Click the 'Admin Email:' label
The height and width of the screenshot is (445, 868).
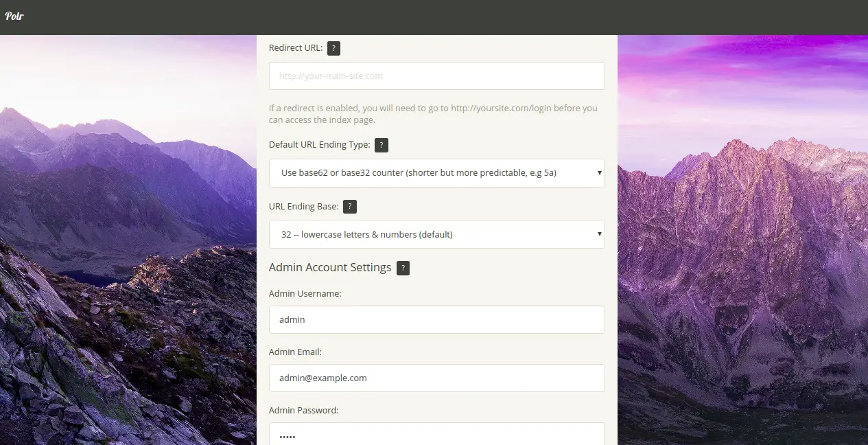point(295,352)
